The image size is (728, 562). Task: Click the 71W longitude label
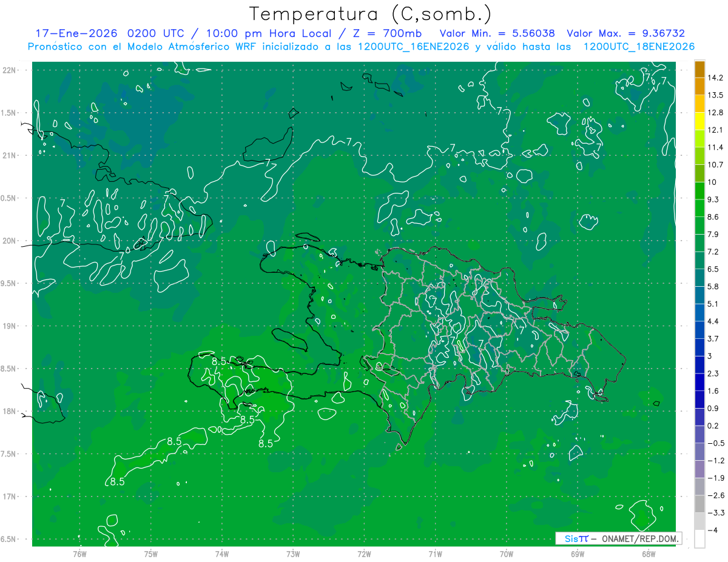tap(435, 553)
